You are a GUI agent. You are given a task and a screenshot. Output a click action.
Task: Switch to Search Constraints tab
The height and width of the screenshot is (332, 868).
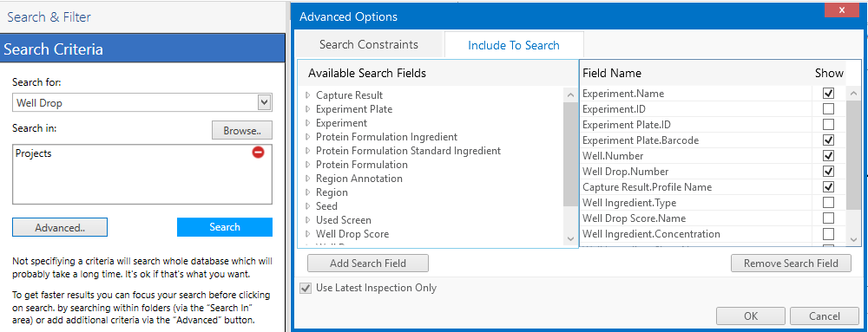[x=369, y=45]
